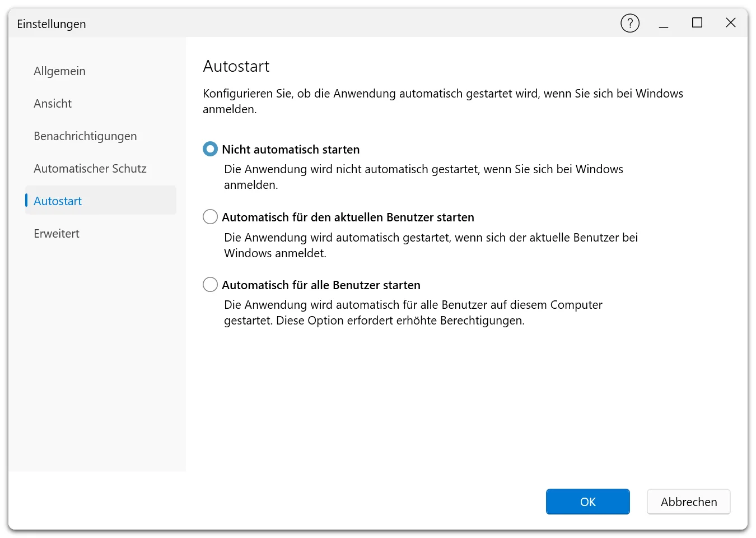This screenshot has height=538, width=756.
Task: Click the 'Einstellungen' window title
Action: coord(52,24)
